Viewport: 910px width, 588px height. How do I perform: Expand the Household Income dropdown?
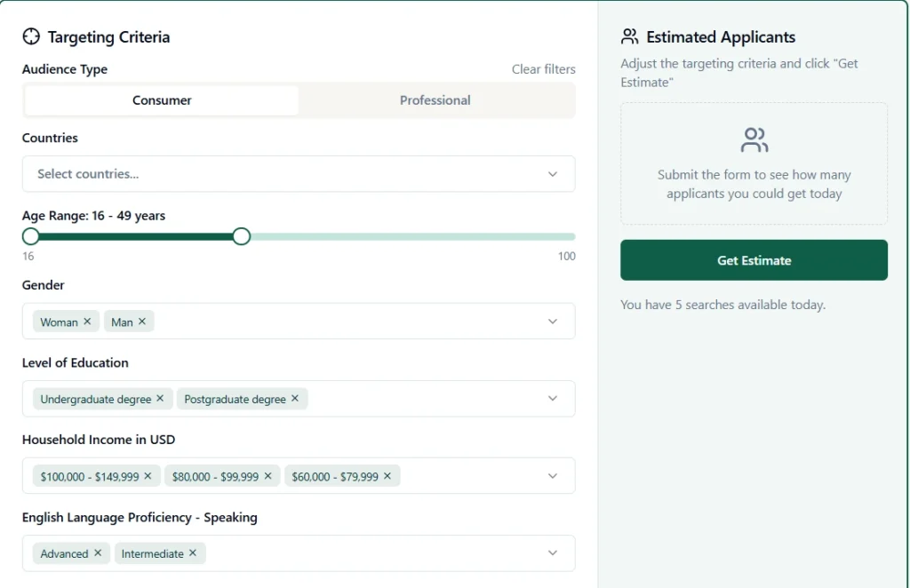coord(552,475)
